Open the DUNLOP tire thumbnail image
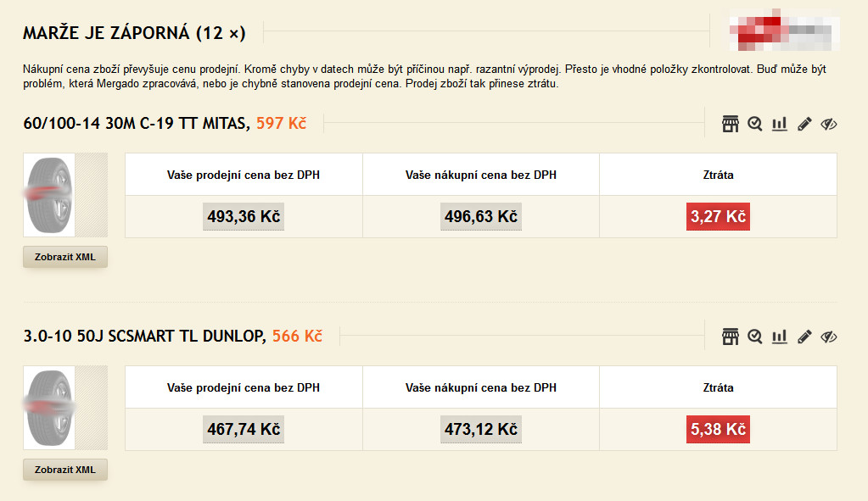Image resolution: width=868 pixels, height=501 pixels. [49, 408]
